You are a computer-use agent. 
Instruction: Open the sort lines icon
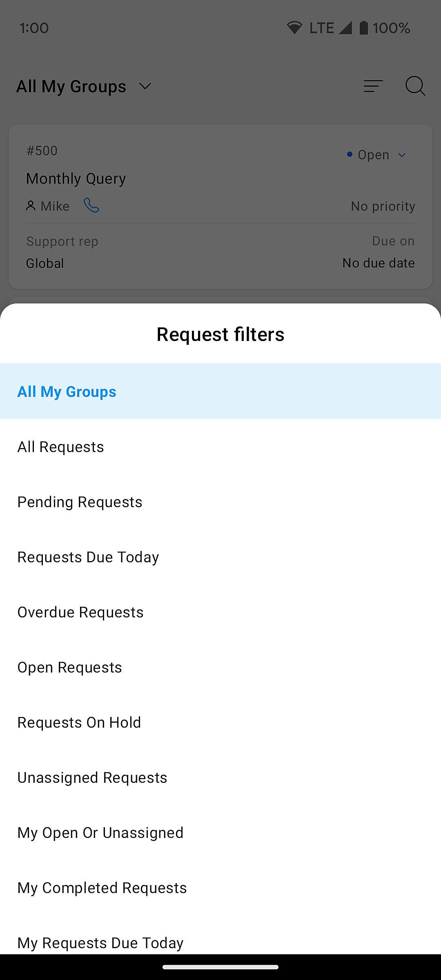pyautogui.click(x=373, y=86)
